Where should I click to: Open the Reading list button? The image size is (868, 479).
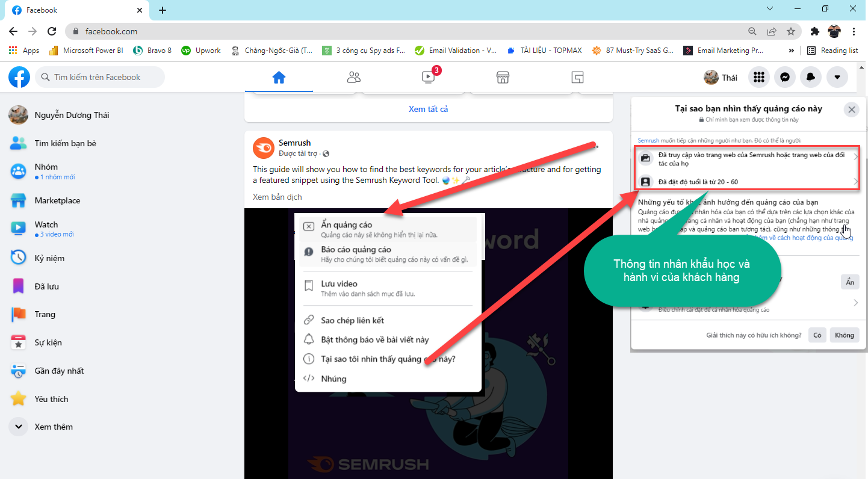point(833,51)
